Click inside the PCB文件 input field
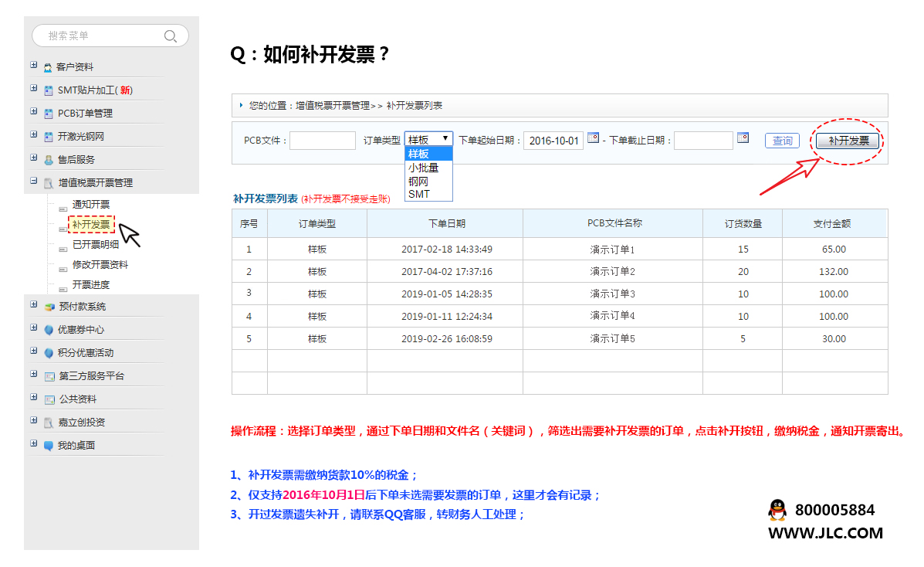Image resolution: width=924 pixels, height=567 pixels. point(322,140)
